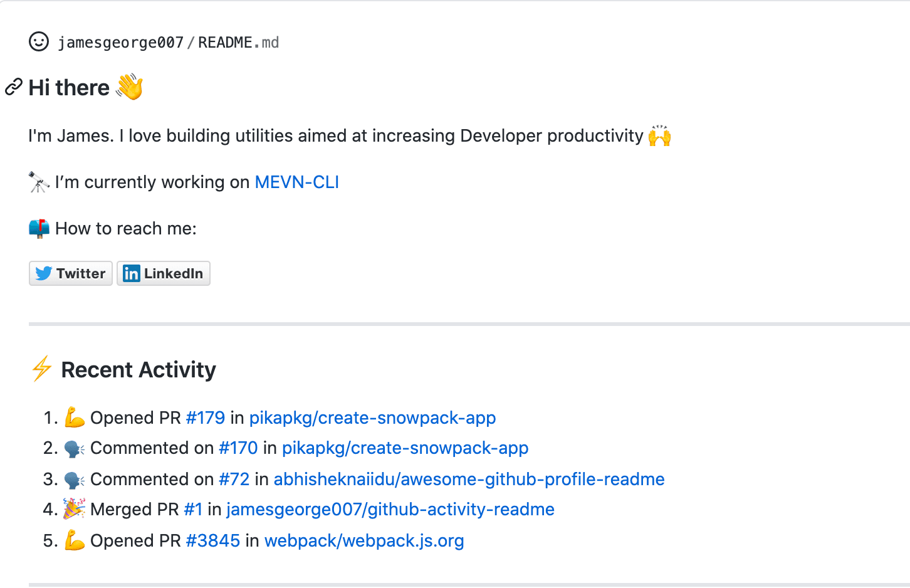
Task: Click the LinkedIn logo icon in badge
Action: click(132, 273)
